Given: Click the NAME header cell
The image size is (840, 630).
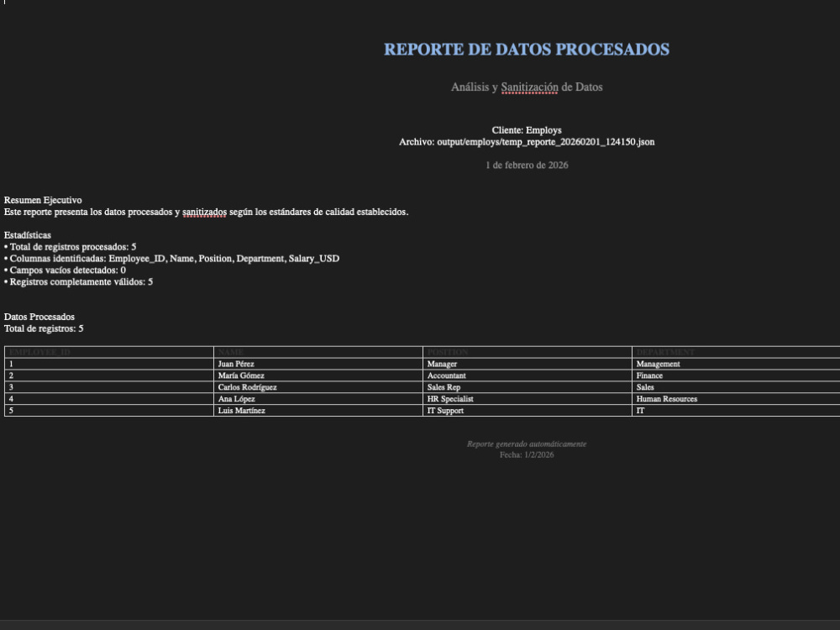Looking at the screenshot, I should point(318,352).
